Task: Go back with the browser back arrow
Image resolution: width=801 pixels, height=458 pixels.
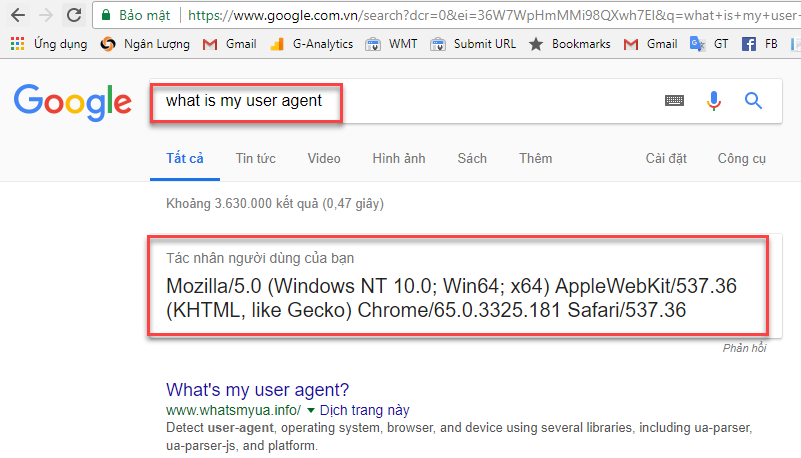Action: (x=18, y=15)
